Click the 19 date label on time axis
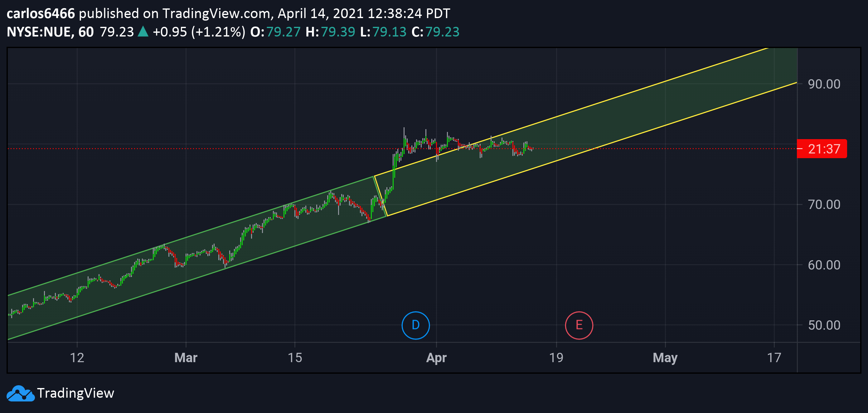 tap(556, 357)
